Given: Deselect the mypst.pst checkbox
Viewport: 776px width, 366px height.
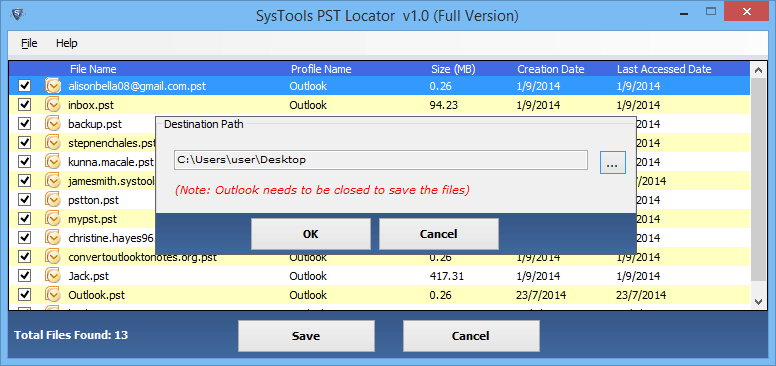Looking at the screenshot, I should [24, 219].
